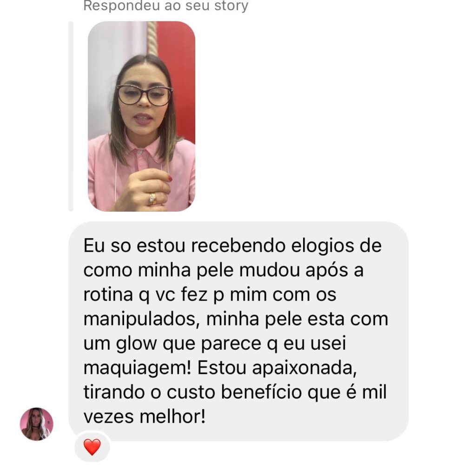Open the red heart reaction on the message
Image resolution: width=476 pixels, height=473 pixels.
(x=92, y=447)
